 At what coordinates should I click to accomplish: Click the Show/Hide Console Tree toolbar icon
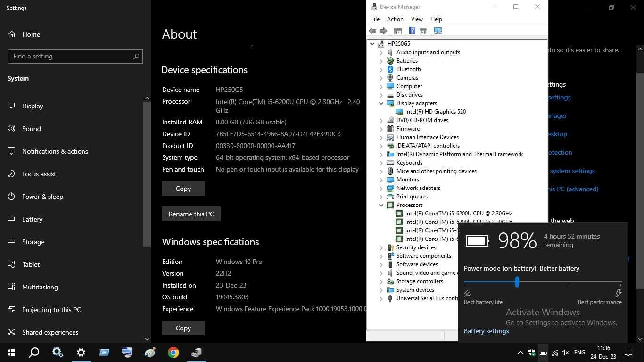[398, 31]
